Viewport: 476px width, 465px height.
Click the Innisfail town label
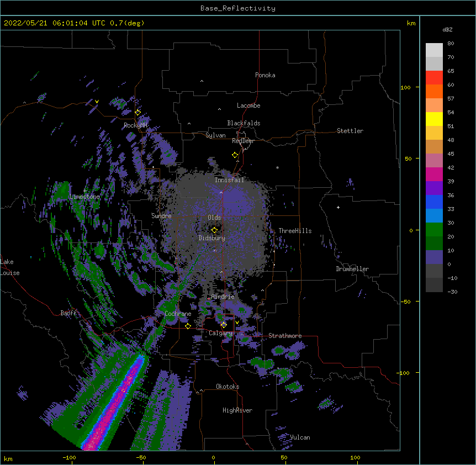tap(229, 180)
